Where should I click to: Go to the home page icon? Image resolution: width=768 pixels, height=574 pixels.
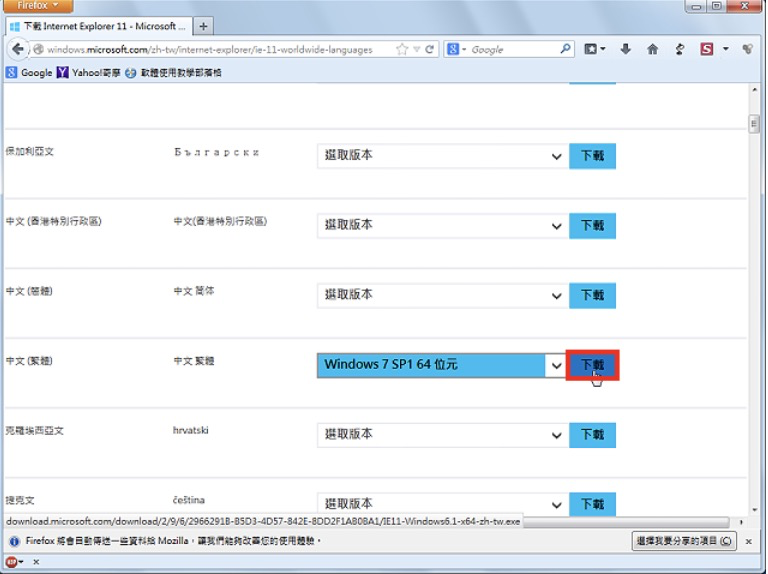[652, 49]
